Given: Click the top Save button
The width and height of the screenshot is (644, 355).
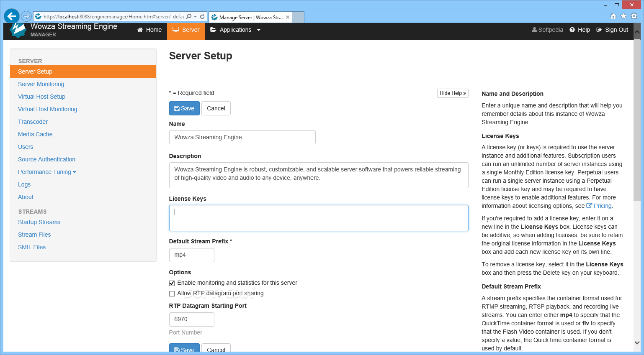Looking at the screenshot, I should (184, 108).
